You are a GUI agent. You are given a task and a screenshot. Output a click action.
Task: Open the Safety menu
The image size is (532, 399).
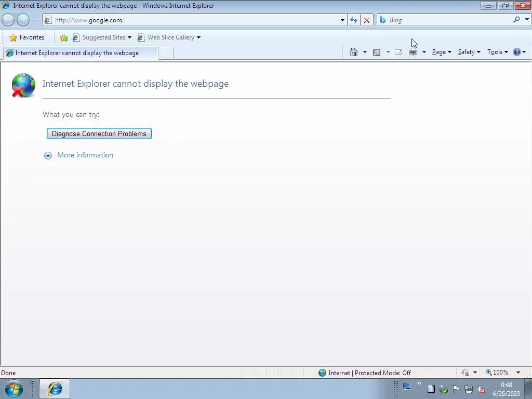tap(469, 52)
